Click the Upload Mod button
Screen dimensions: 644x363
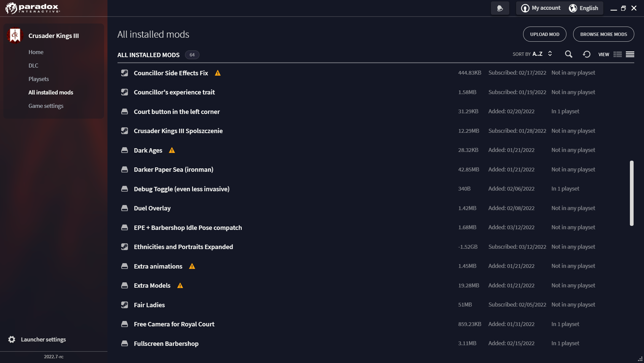pyautogui.click(x=545, y=34)
